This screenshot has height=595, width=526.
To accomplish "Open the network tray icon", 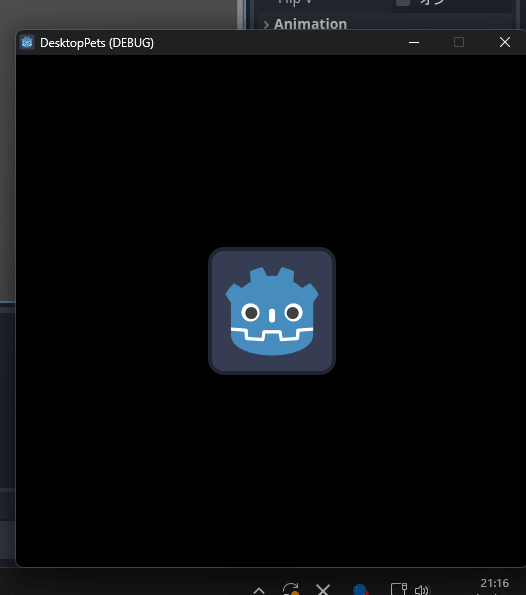I will [399, 589].
